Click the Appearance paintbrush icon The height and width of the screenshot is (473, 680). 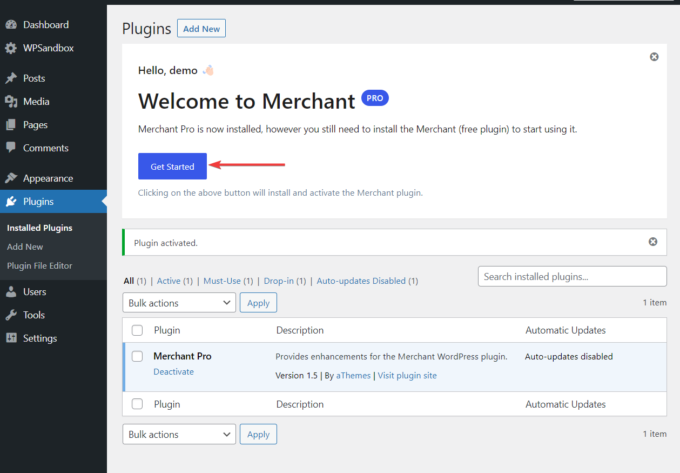coord(11,178)
